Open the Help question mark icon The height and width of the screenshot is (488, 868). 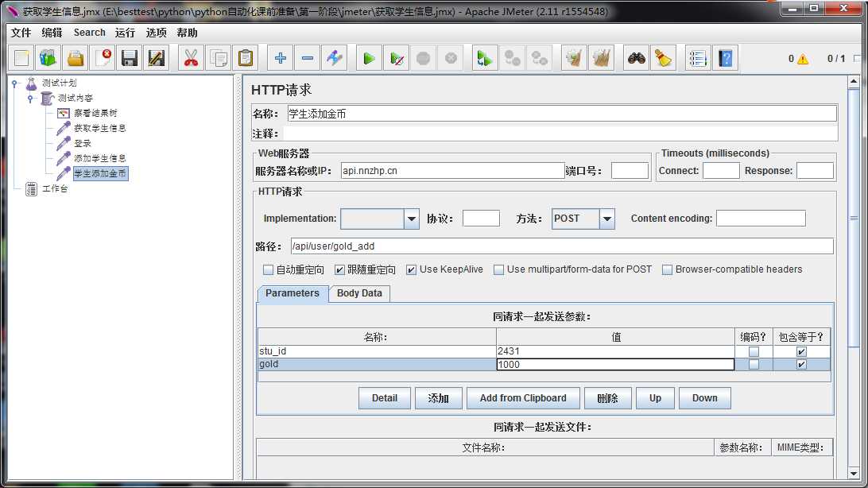(725, 58)
